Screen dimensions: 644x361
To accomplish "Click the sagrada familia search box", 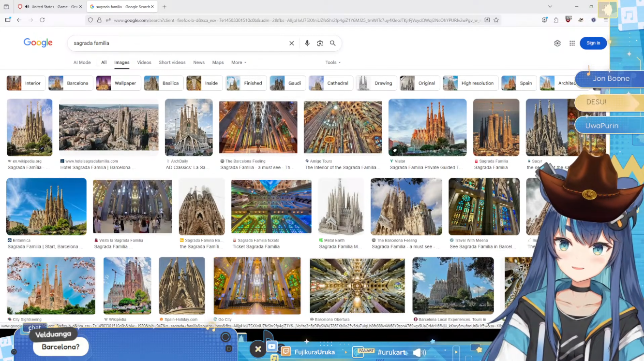I will click(178, 43).
